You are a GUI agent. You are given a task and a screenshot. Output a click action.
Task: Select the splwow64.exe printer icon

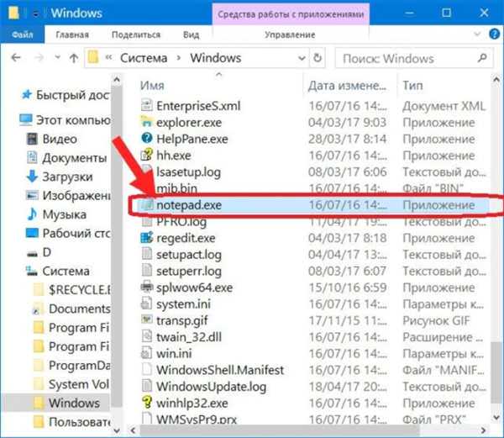147,286
